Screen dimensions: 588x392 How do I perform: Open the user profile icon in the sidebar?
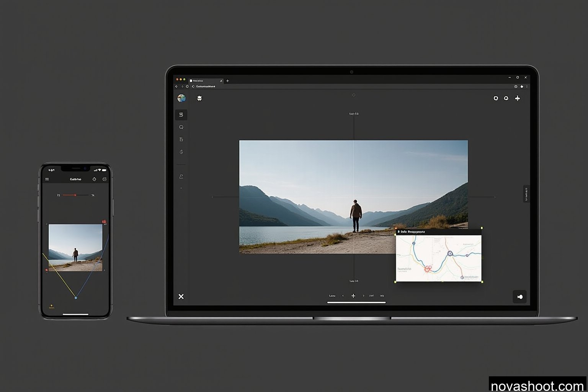click(181, 176)
